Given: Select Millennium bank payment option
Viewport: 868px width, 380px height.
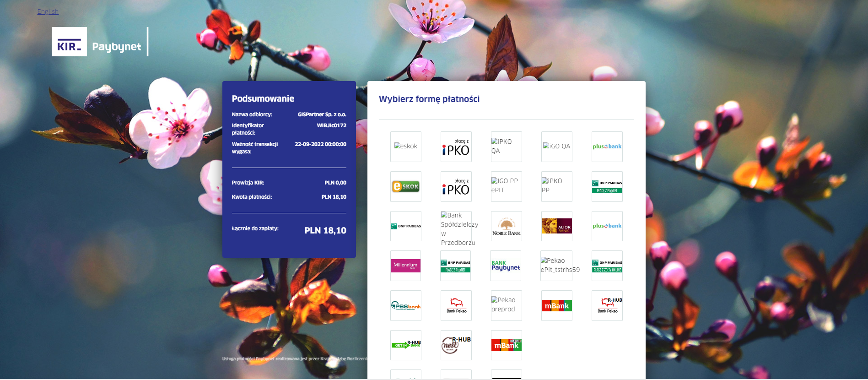Looking at the screenshot, I should 406,266.
